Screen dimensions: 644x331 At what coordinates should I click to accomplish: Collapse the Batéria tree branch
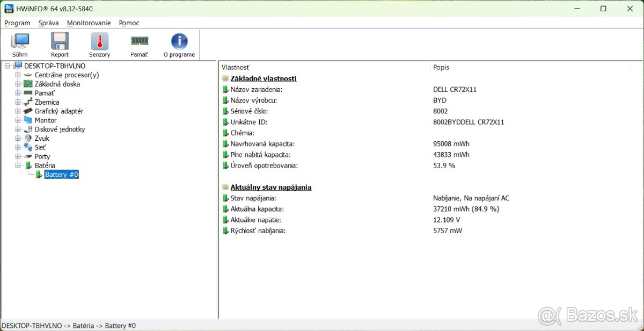(17, 165)
